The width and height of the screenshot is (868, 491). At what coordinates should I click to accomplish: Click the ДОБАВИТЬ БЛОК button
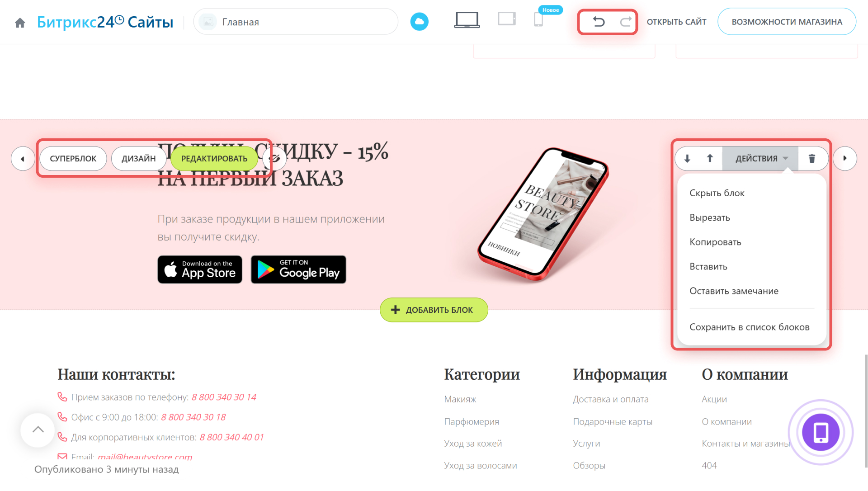click(x=434, y=310)
